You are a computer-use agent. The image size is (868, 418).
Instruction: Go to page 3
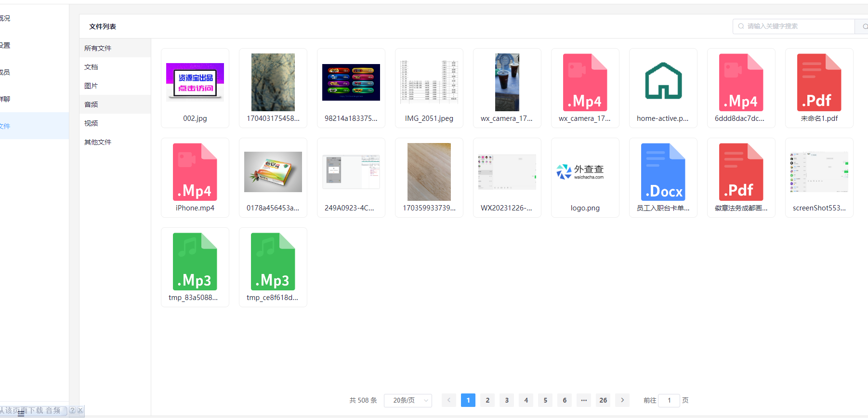507,400
